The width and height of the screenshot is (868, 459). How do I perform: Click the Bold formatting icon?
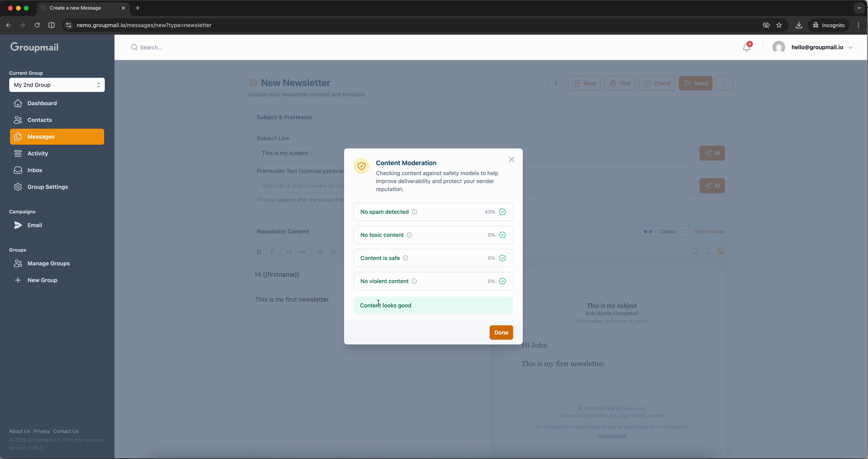(259, 252)
